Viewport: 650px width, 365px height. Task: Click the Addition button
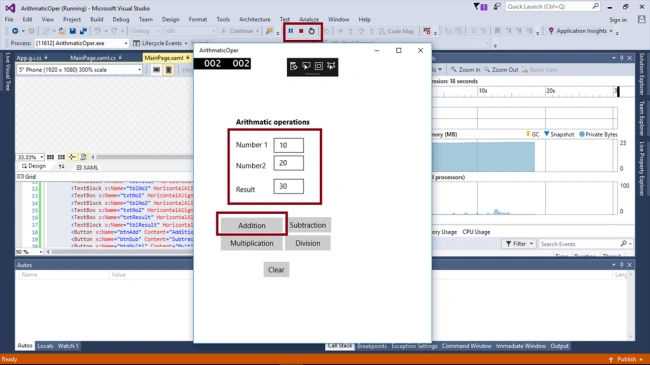[x=252, y=225]
